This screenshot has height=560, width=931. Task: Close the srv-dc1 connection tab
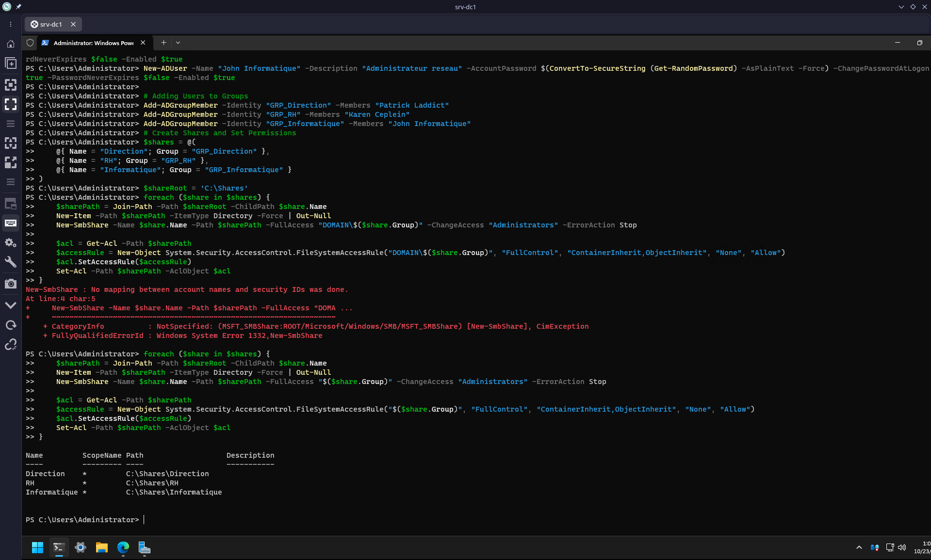73,24
